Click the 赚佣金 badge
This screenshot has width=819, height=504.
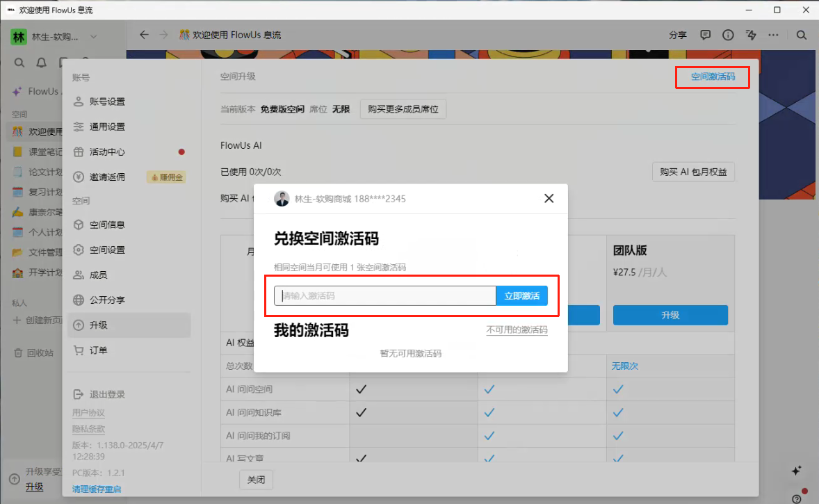coord(167,177)
